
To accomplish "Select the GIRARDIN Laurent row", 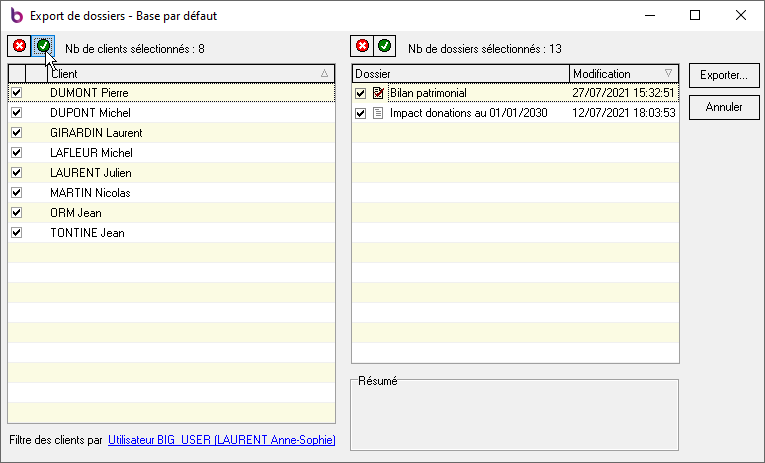I will click(172, 133).
